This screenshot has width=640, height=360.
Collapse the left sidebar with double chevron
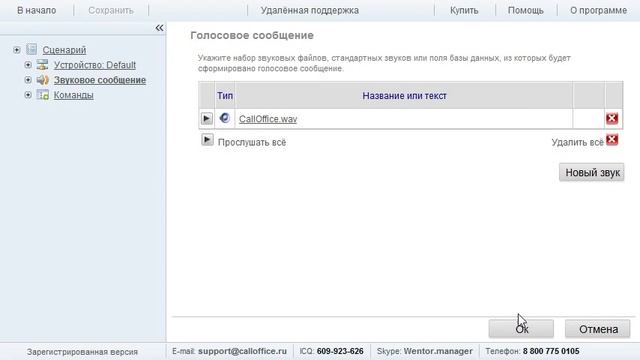coord(159,28)
